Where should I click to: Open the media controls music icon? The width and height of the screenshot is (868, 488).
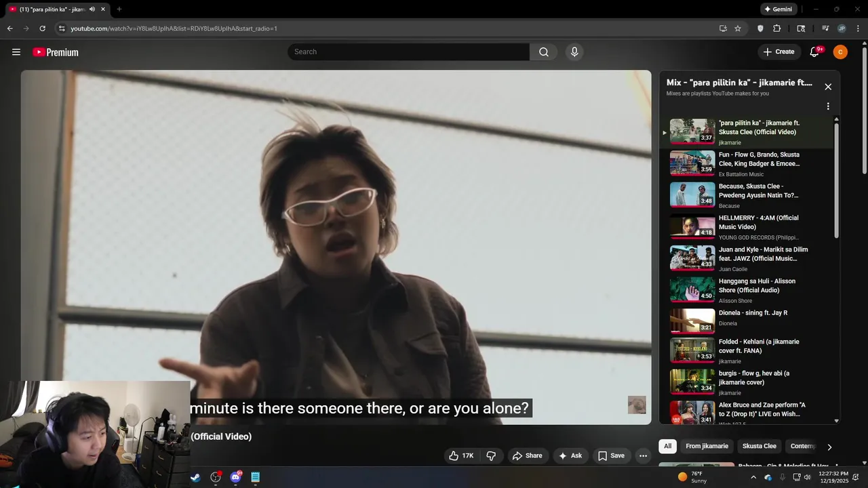[x=825, y=28]
